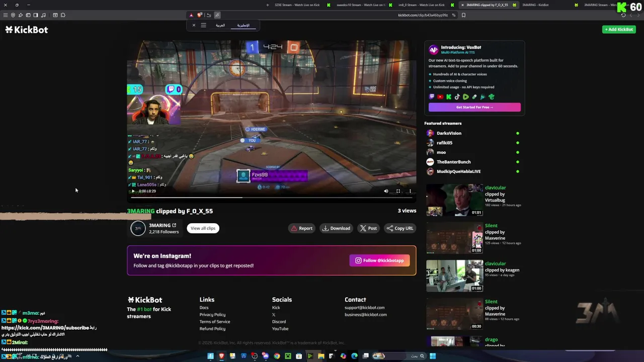Open Microsoft Edge from the taskbar
The height and width of the screenshot is (362, 644).
tap(354, 356)
